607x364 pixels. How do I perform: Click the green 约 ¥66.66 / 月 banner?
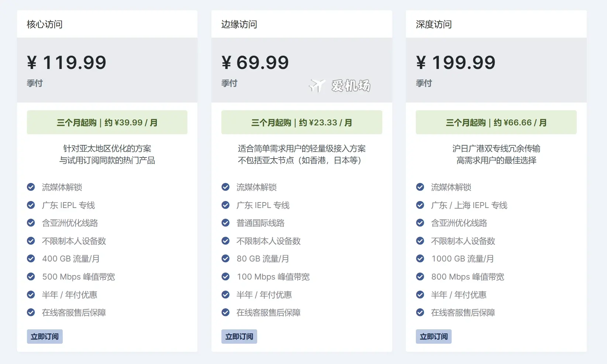pyautogui.click(x=496, y=122)
